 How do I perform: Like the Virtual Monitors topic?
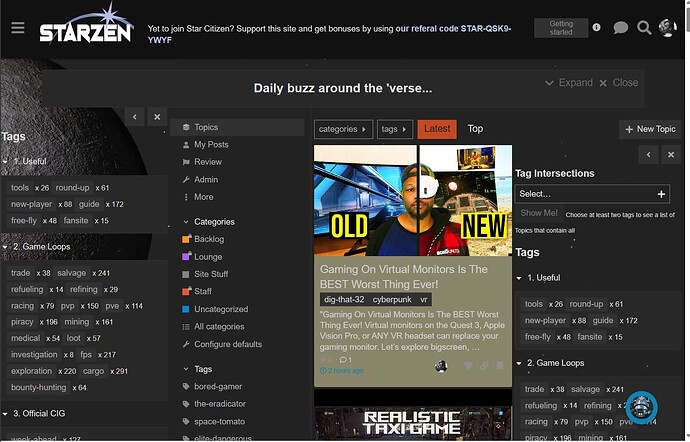pyautogui.click(x=468, y=365)
